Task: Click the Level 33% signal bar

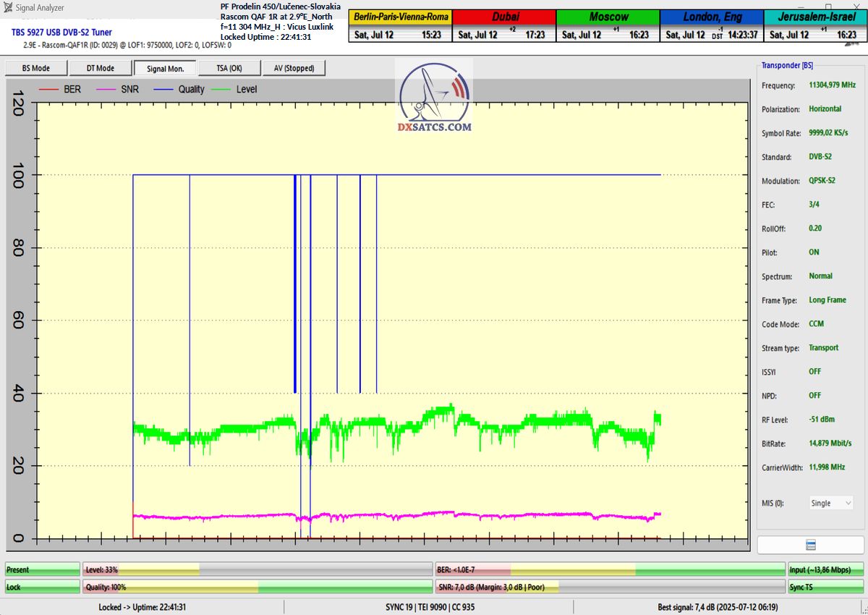Action: click(x=257, y=569)
